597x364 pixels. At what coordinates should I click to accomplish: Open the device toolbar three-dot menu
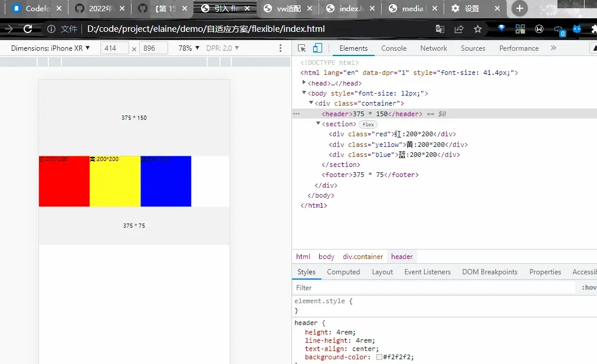point(281,48)
